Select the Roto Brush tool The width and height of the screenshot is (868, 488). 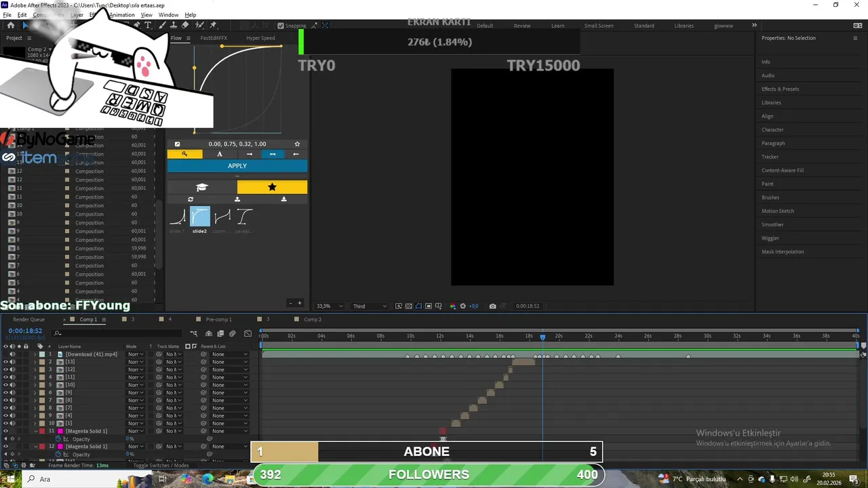(199, 25)
